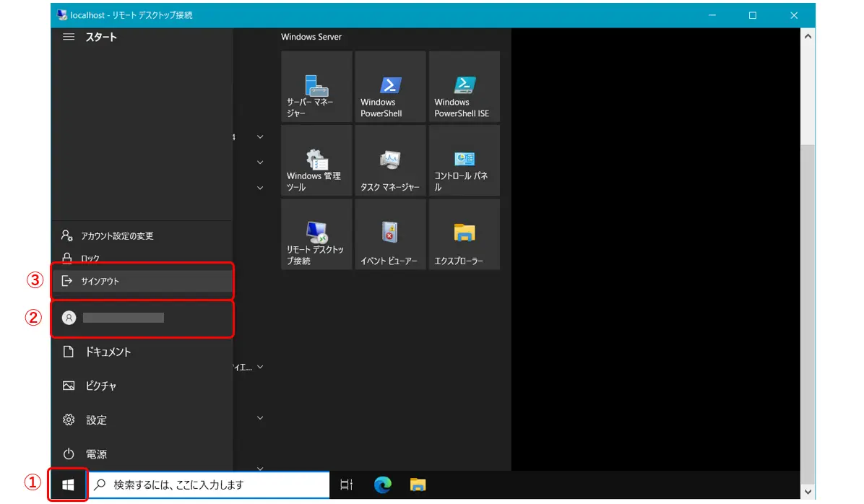
Task: Open the Server Manager tile
Action: (x=316, y=87)
